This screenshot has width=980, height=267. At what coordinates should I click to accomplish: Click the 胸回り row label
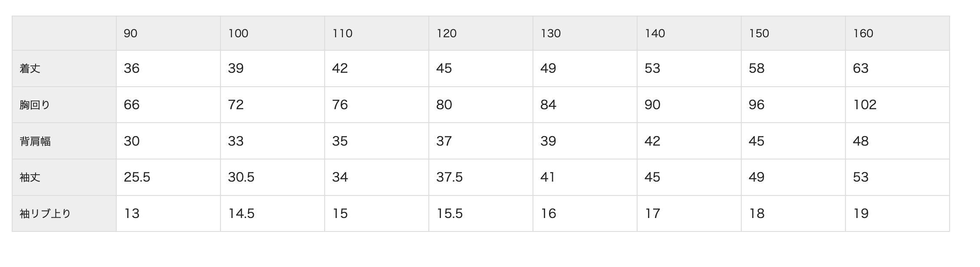(64, 105)
